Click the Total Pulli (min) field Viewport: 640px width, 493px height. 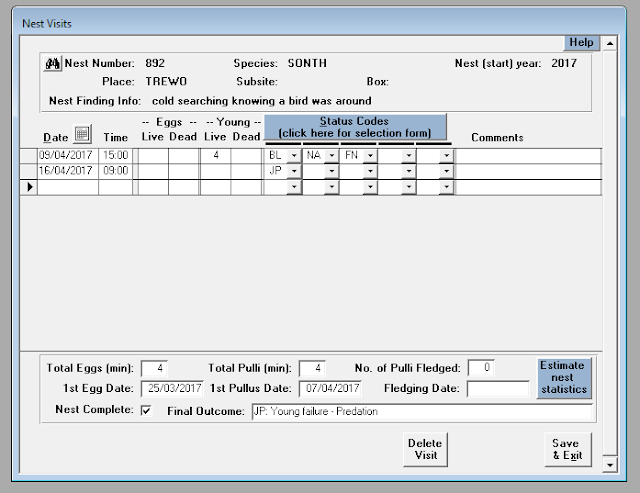coord(312,368)
